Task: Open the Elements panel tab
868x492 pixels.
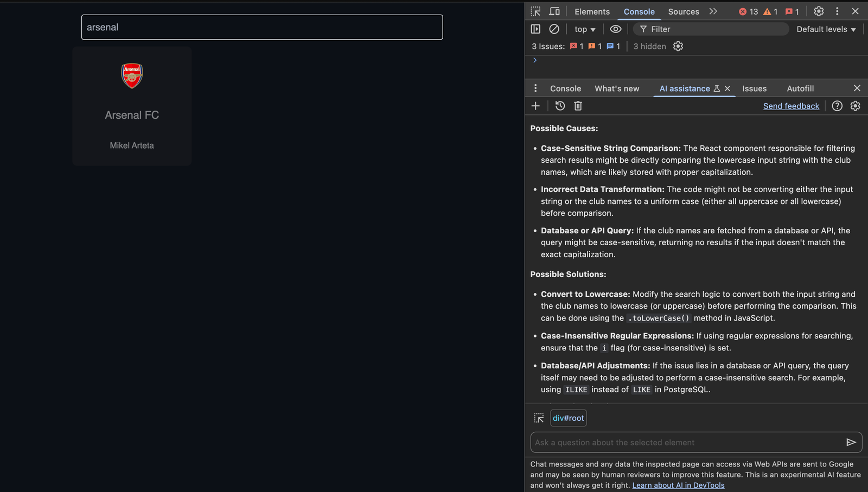Action: [592, 11]
